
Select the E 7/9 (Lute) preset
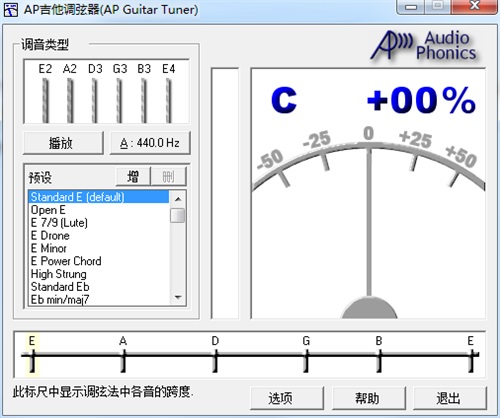(99, 223)
